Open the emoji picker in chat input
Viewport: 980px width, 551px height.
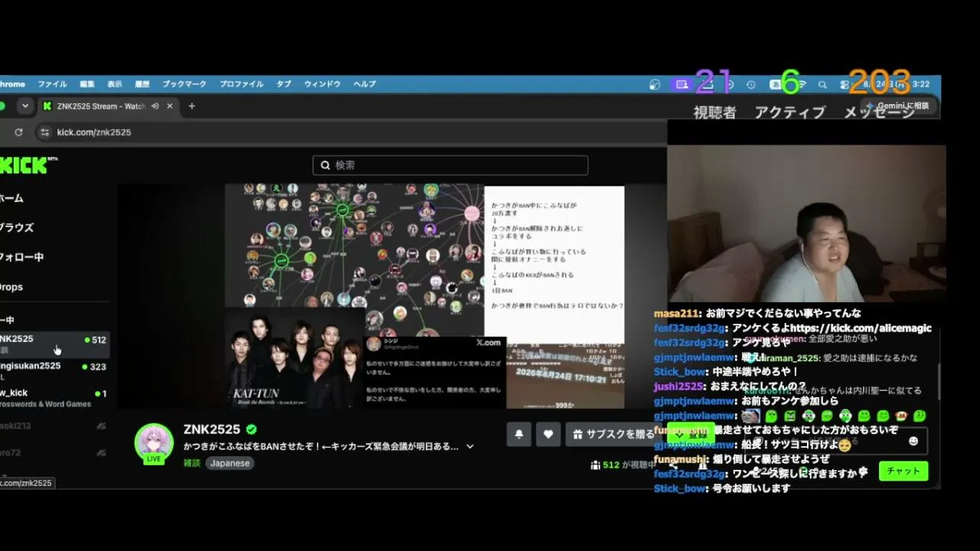tap(913, 442)
